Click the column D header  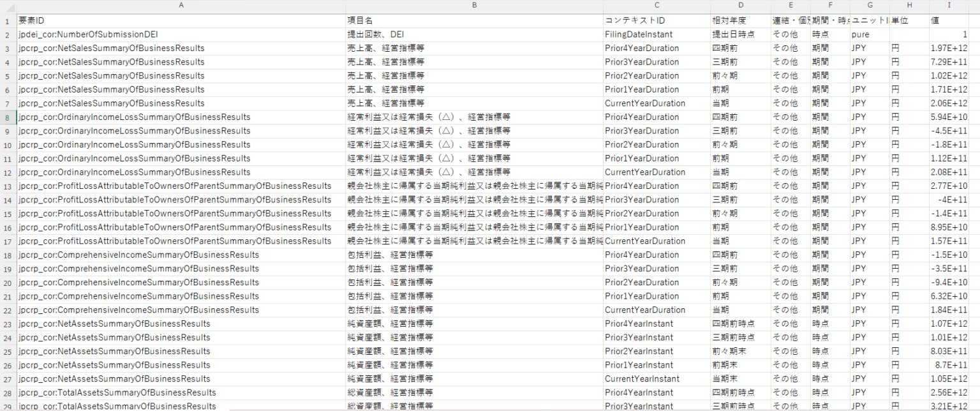pyautogui.click(x=740, y=5)
